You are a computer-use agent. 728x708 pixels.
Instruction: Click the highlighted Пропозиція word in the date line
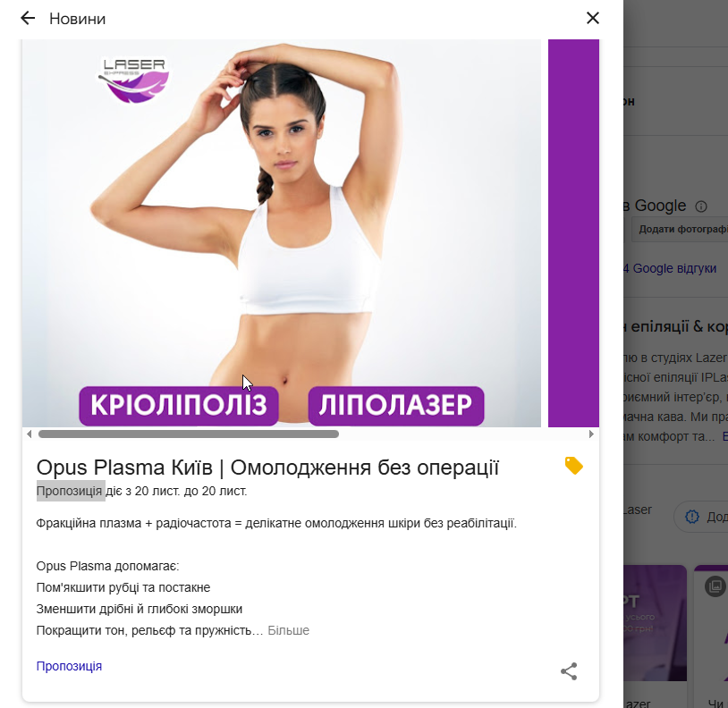click(69, 491)
